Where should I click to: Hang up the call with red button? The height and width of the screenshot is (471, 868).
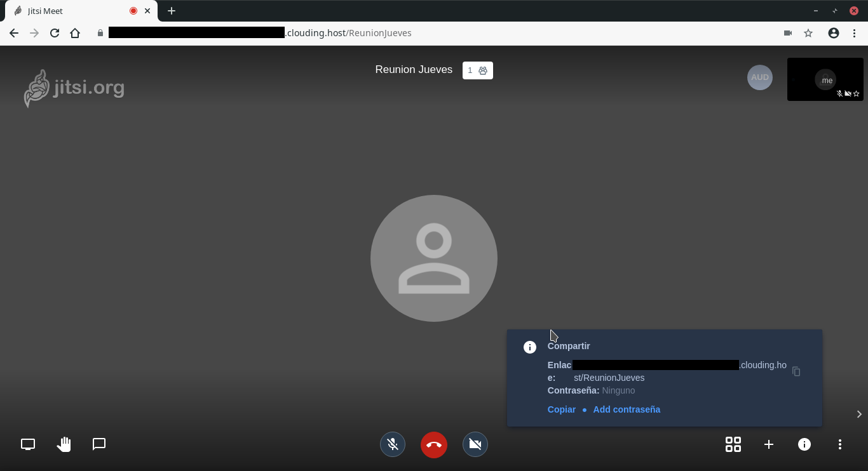434,444
